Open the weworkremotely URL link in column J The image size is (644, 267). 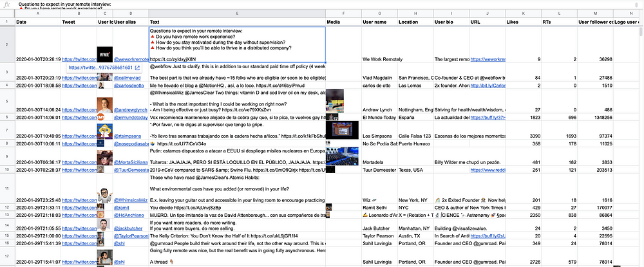(x=488, y=59)
